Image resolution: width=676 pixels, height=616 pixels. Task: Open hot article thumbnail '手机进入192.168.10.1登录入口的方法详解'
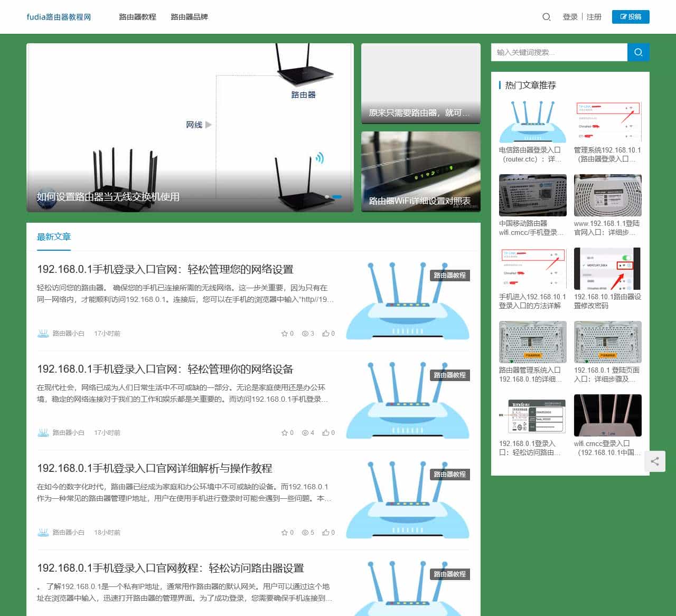point(533,269)
